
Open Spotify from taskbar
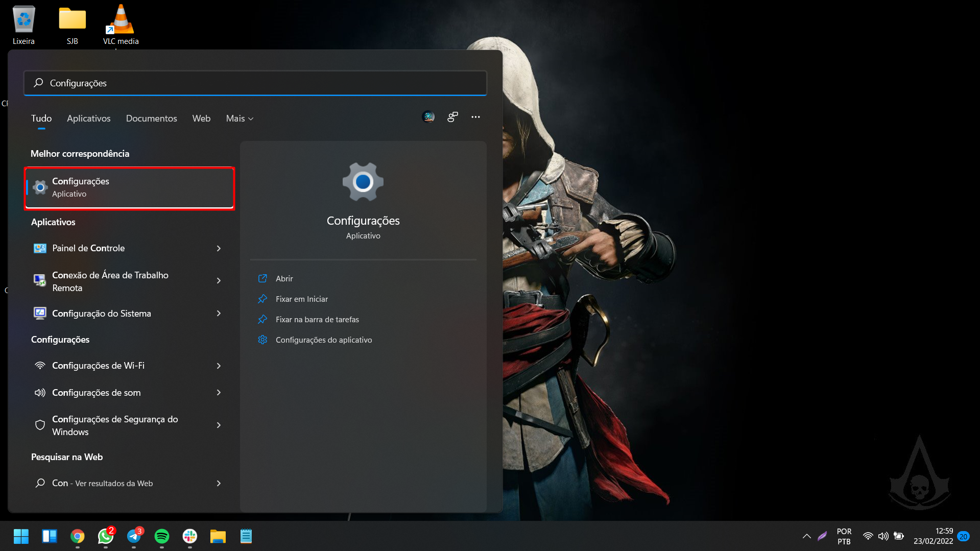click(x=162, y=536)
